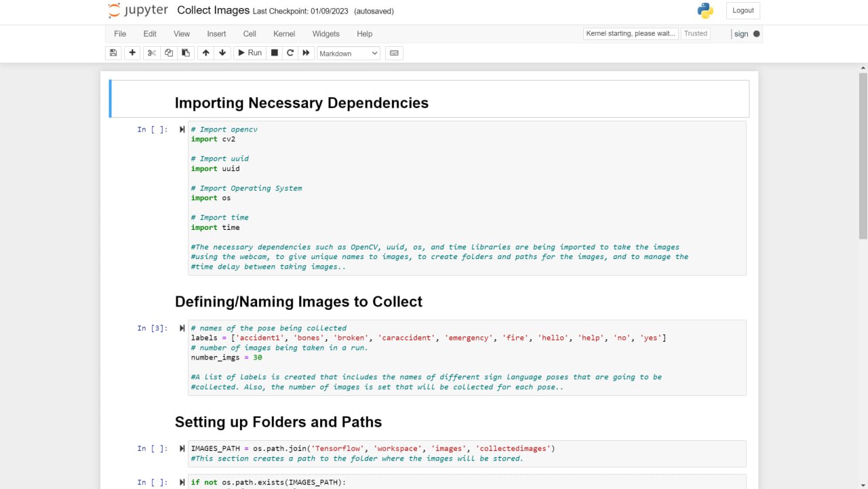Click the 'if not os.path.exists(IMAGES_PATH):' line
Image resolution: width=868 pixels, height=489 pixels.
point(269,482)
